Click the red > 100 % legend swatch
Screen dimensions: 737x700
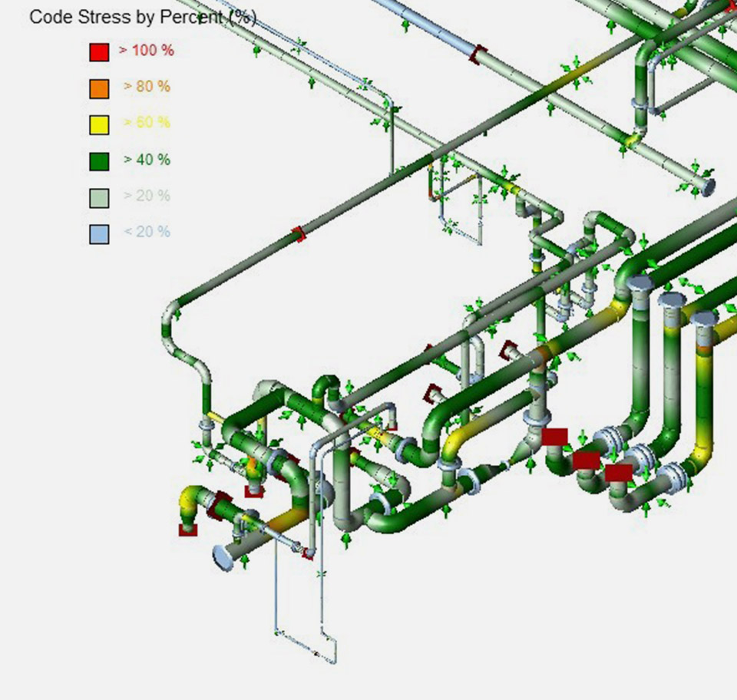click(x=99, y=52)
